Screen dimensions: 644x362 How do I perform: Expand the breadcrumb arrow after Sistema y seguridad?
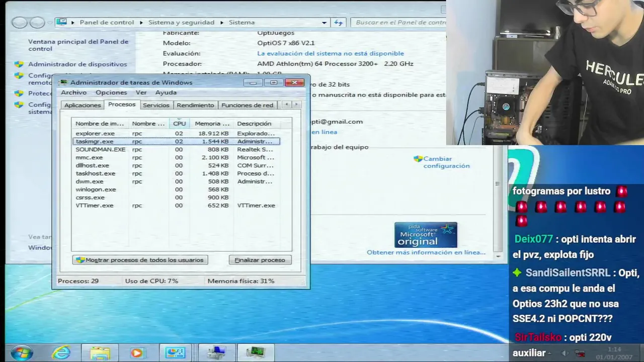click(222, 23)
